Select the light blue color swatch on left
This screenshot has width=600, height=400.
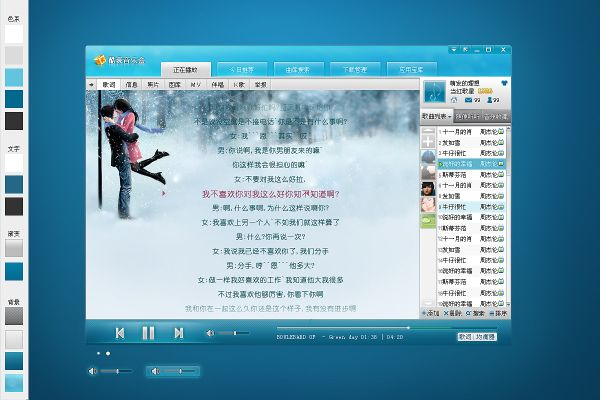[13, 77]
